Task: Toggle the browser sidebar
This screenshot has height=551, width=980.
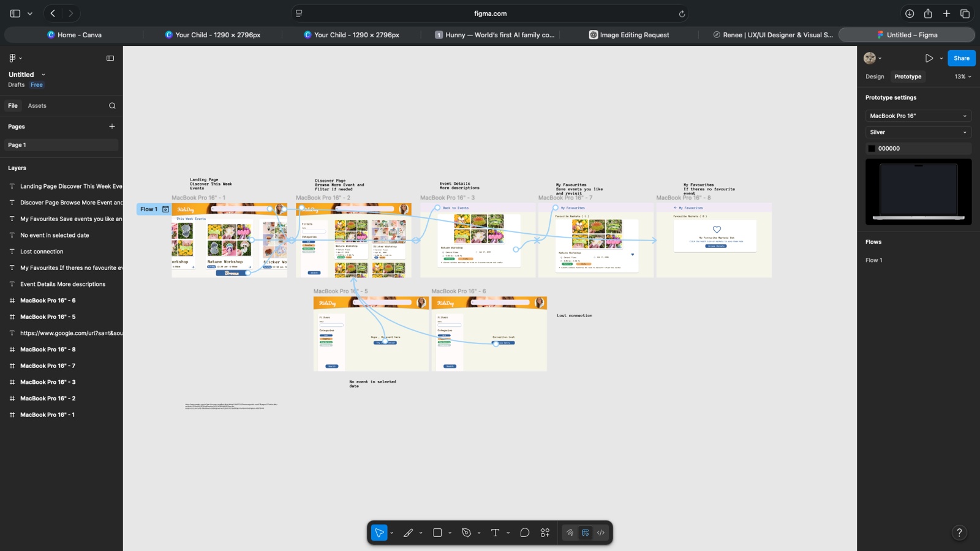Action: pyautogui.click(x=15, y=13)
